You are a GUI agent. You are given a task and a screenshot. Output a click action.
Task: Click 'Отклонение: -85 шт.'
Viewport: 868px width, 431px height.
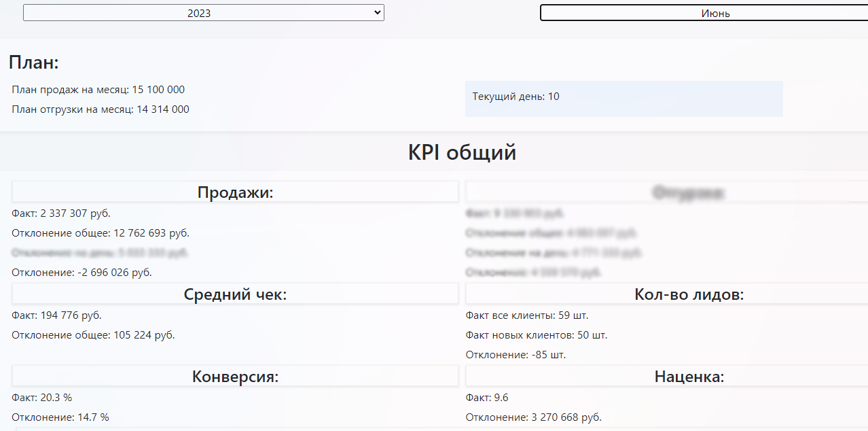pyautogui.click(x=516, y=355)
